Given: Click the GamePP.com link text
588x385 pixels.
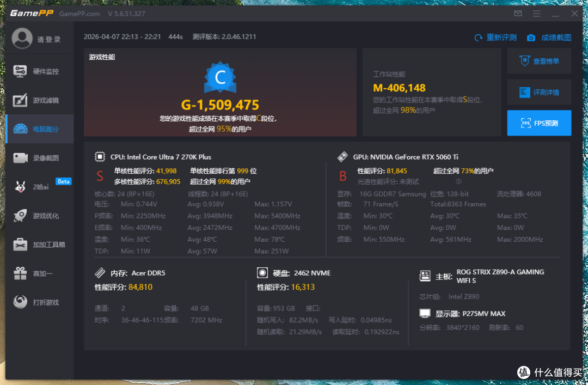Looking at the screenshot, I should (79, 14).
